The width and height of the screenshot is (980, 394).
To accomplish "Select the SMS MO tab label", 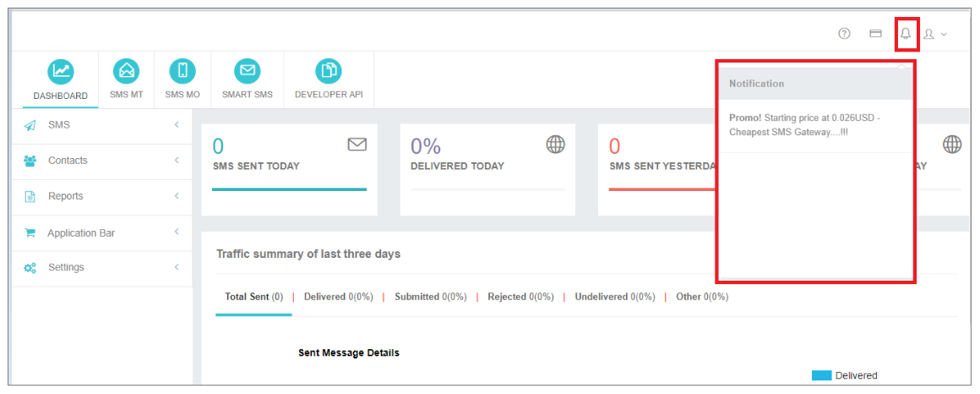I will click(x=182, y=95).
